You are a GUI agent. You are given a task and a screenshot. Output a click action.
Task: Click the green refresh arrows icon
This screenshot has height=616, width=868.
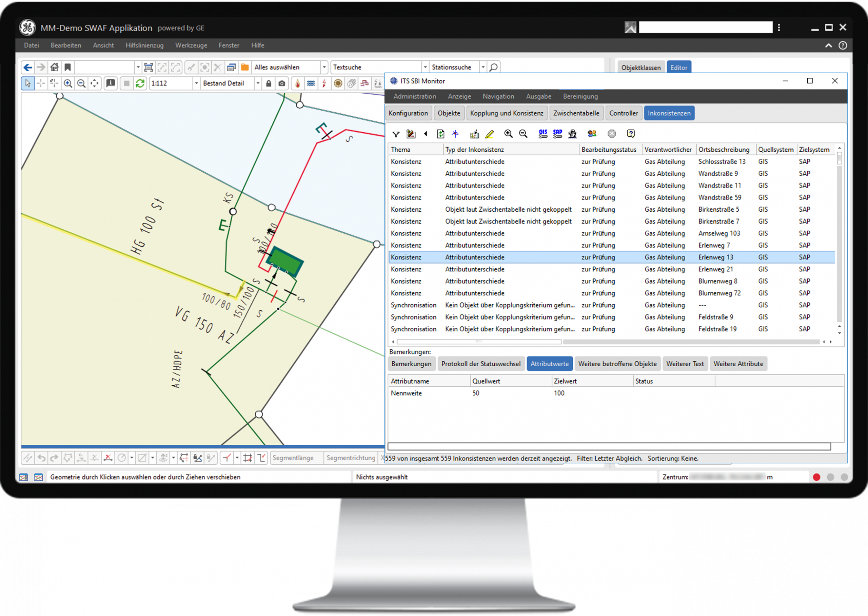click(140, 83)
